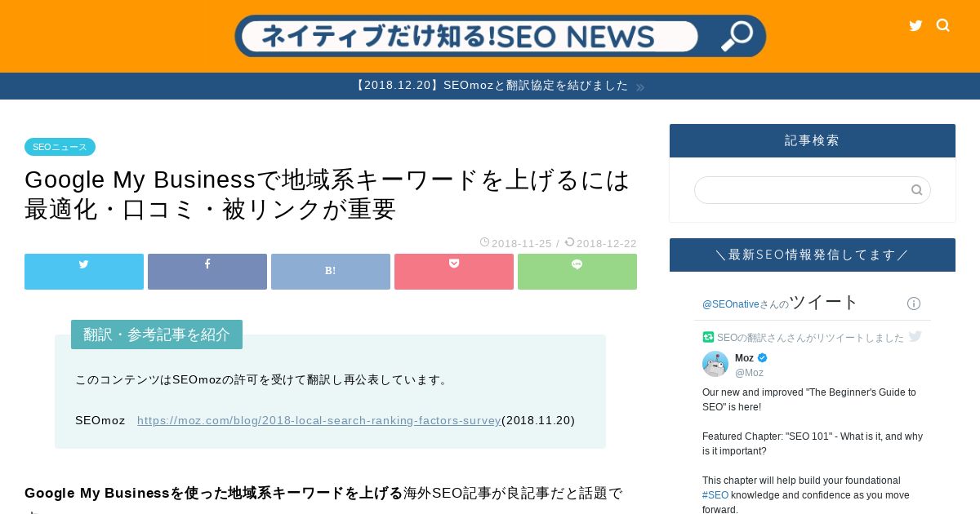The width and height of the screenshot is (980, 514).
Task: Open the Twitter icon in the header
Action: pos(915,25)
